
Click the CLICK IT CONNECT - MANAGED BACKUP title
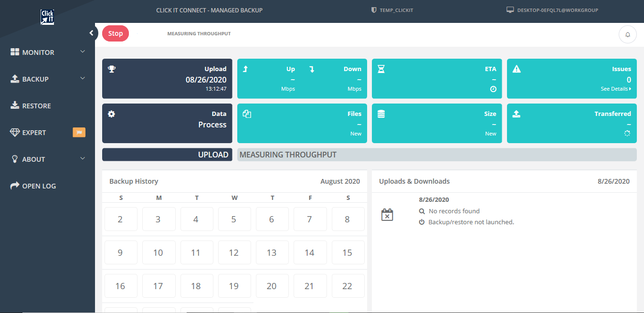[209, 10]
